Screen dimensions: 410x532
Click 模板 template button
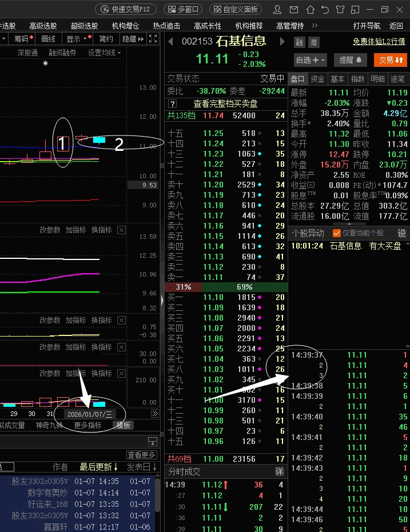pos(123,426)
